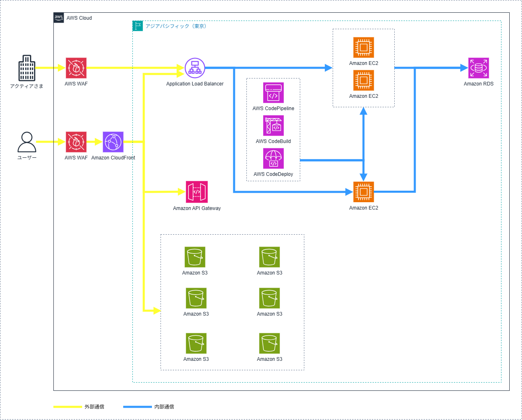Click the AWS WAF icon beside CloudFront
The image size is (522, 420).
76,142
